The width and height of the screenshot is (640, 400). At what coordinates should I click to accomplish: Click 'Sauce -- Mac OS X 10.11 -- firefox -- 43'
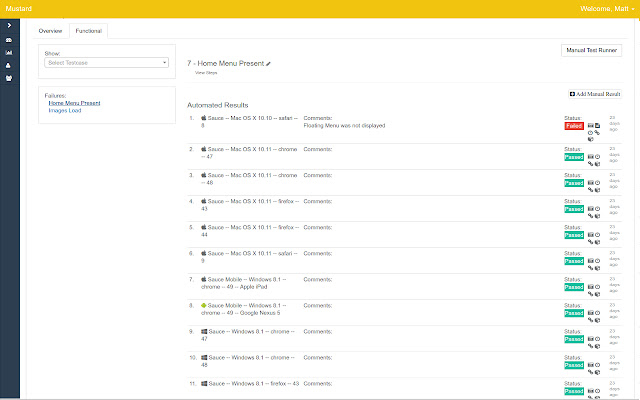click(250, 205)
